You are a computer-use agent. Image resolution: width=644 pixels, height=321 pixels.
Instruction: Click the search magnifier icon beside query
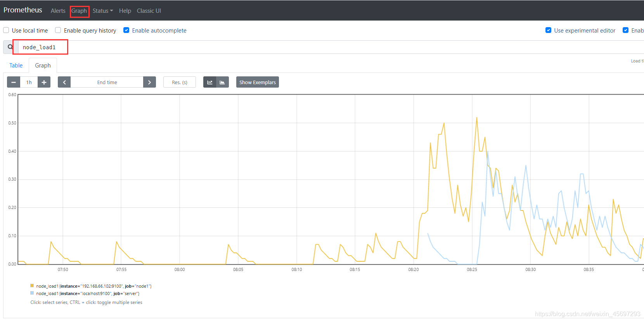(10, 47)
